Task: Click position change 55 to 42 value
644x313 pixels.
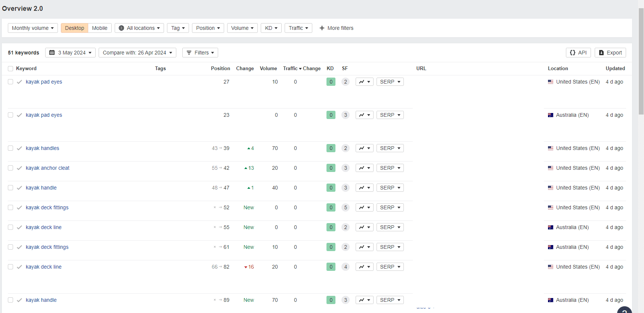Action: click(x=220, y=168)
